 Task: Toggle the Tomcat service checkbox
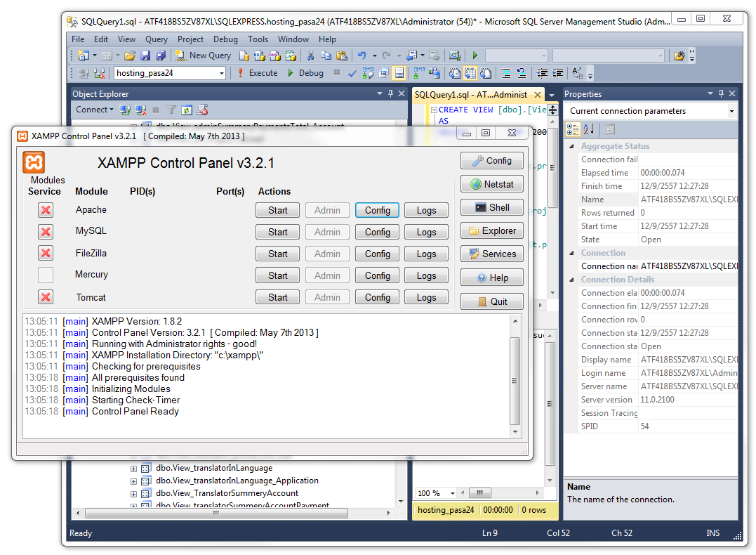tap(45, 297)
